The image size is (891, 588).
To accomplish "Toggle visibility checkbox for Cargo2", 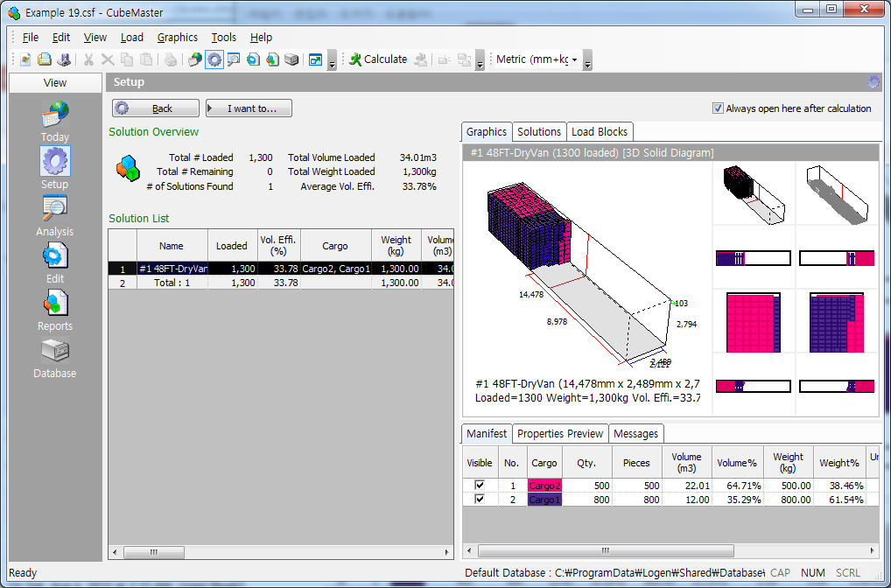I will click(479, 485).
